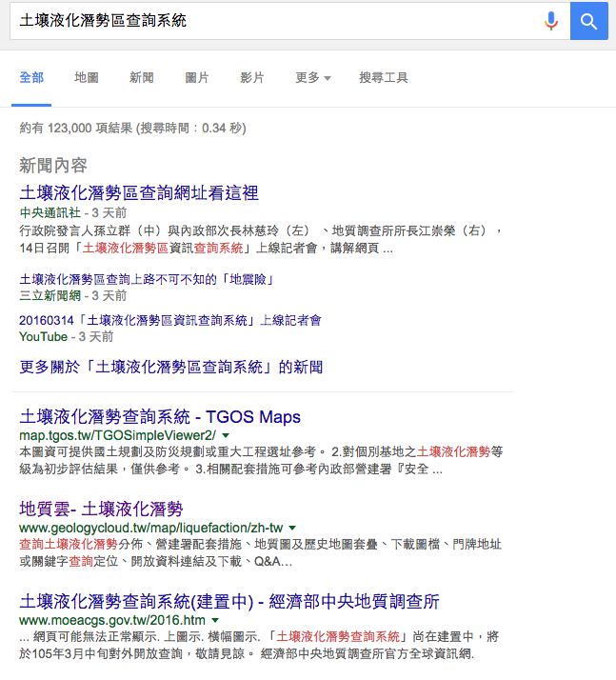Image resolution: width=616 pixels, height=680 pixels.
Task: Open the 經濟部中央地質調查所 search result
Action: pyautogui.click(x=229, y=602)
